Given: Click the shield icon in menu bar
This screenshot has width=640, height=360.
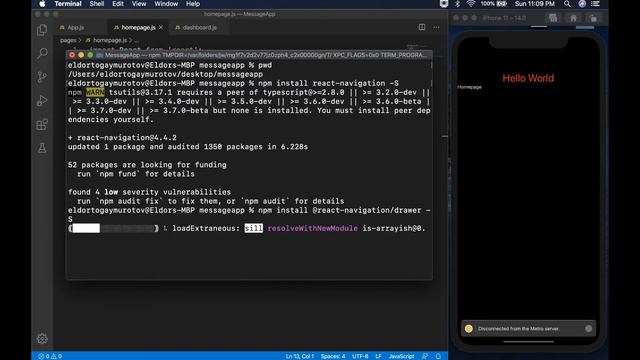Looking at the screenshot, I should tap(444, 4).
